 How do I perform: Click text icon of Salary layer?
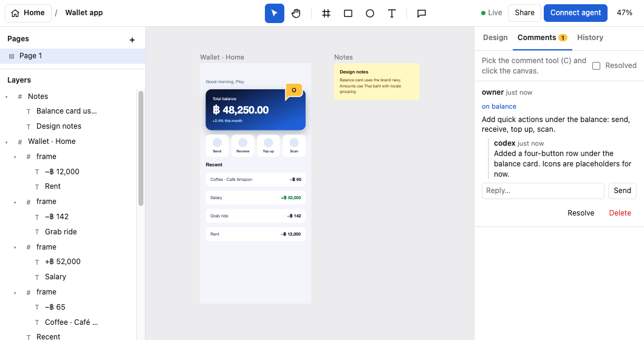[x=37, y=277]
